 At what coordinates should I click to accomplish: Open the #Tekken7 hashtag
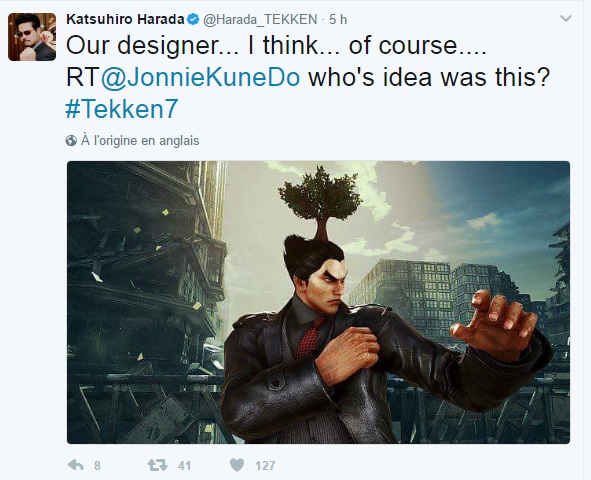122,109
